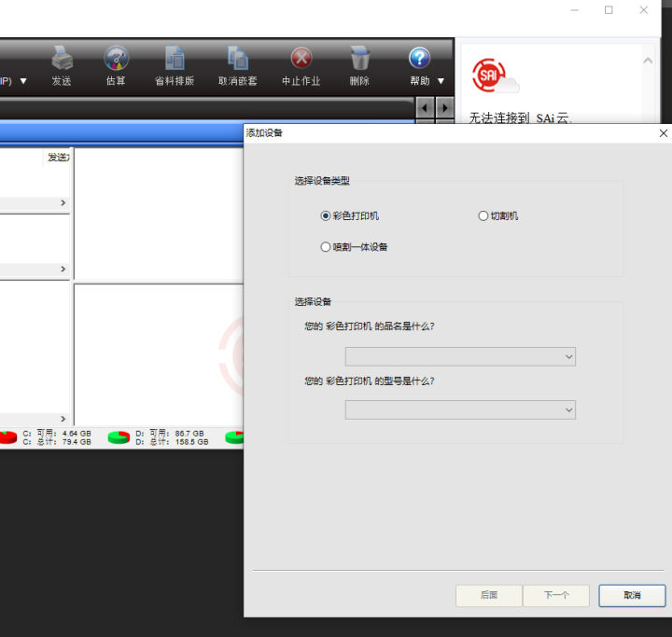Click the 省料排版 nesting icon

coord(175,59)
